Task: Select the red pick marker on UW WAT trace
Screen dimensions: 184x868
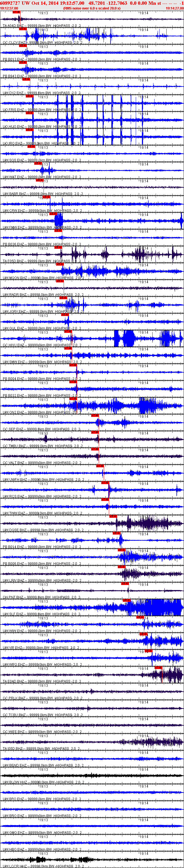Action: (38, 163)
